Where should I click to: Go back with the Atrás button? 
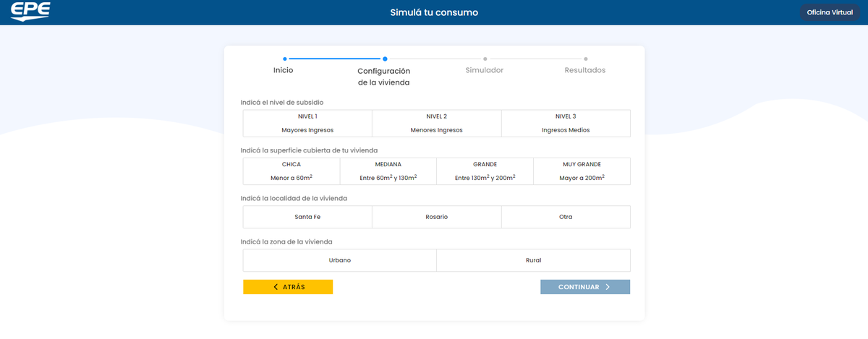click(288, 287)
